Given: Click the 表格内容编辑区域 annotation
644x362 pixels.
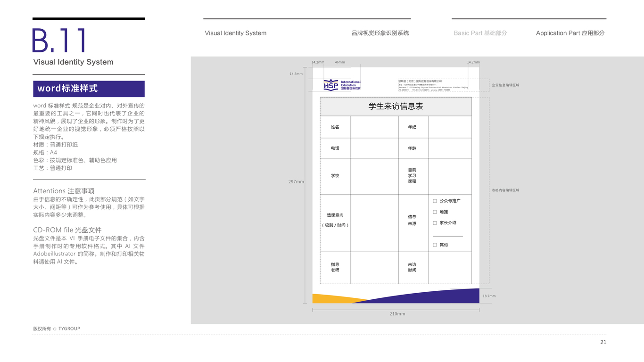Looking at the screenshot, I should [505, 190].
